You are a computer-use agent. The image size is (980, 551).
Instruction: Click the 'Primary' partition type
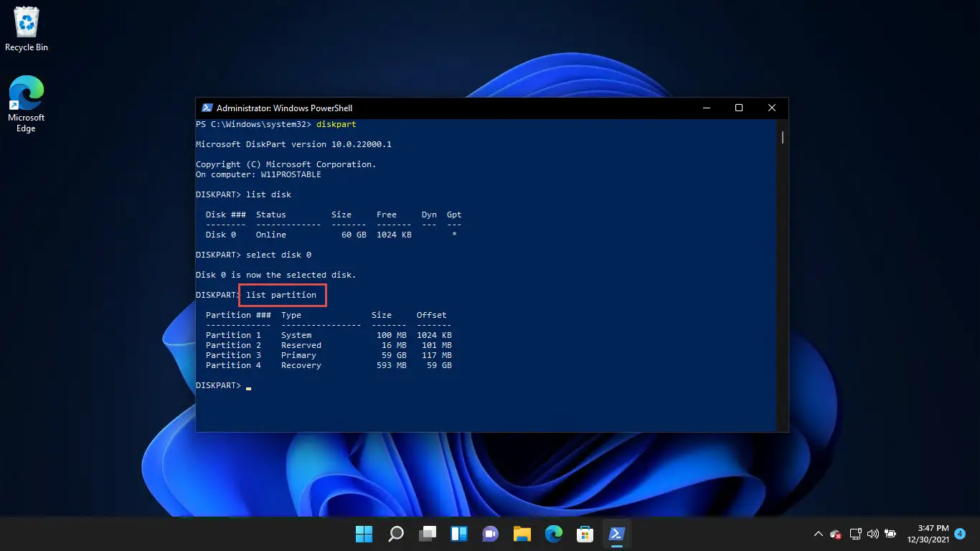point(298,355)
